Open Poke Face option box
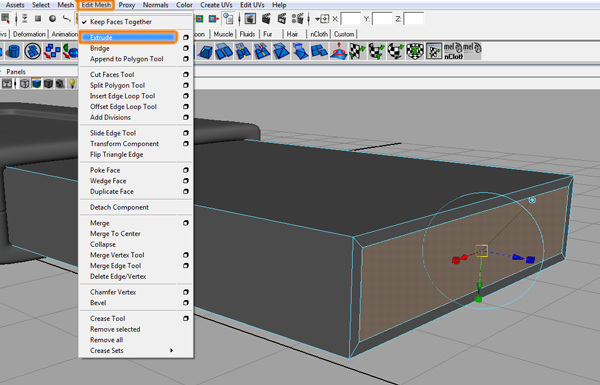Viewport: 600px width, 385px height. point(186,170)
